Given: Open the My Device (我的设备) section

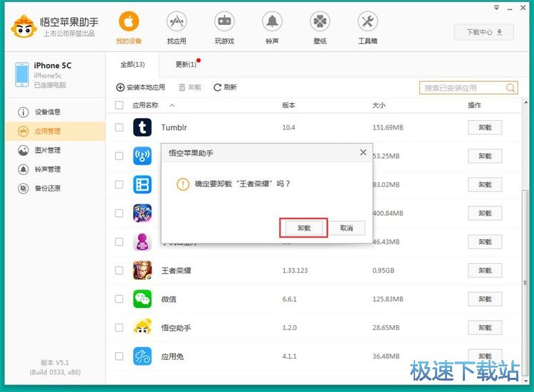Looking at the screenshot, I should click(x=129, y=28).
